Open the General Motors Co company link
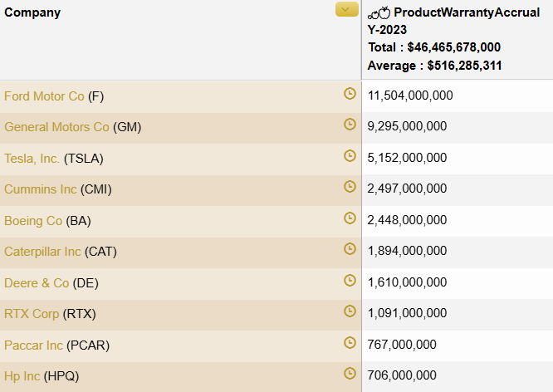 coord(56,127)
